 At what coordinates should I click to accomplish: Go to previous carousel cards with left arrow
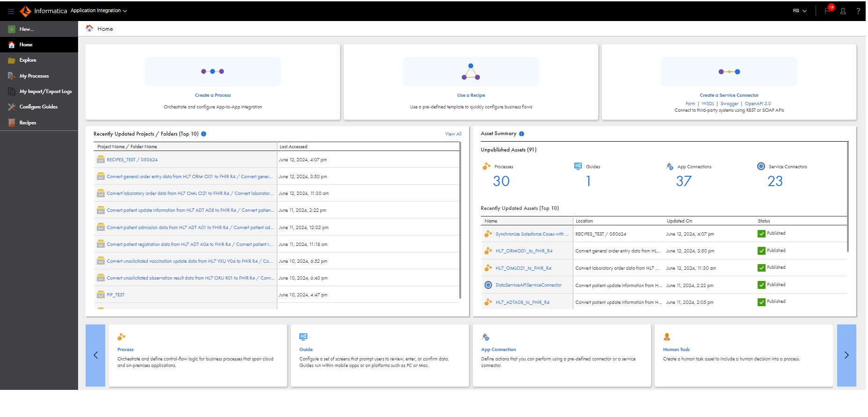pos(95,355)
